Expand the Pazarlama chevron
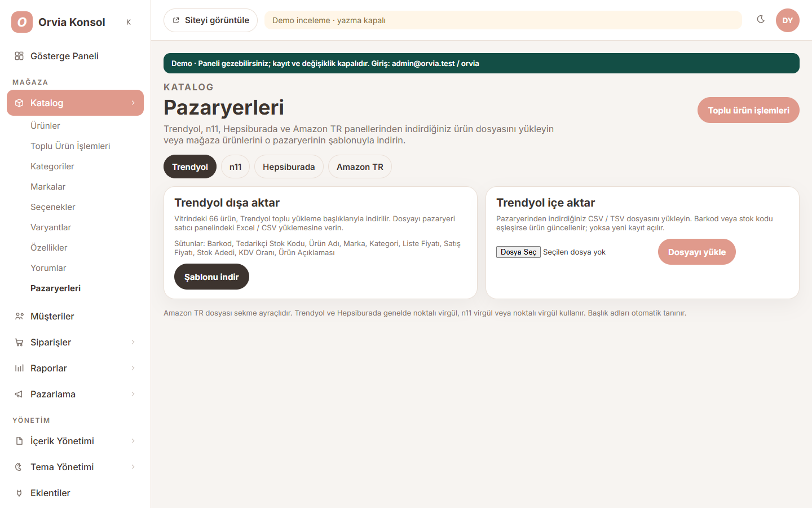Screen dimensions: 812x508 click(133, 394)
